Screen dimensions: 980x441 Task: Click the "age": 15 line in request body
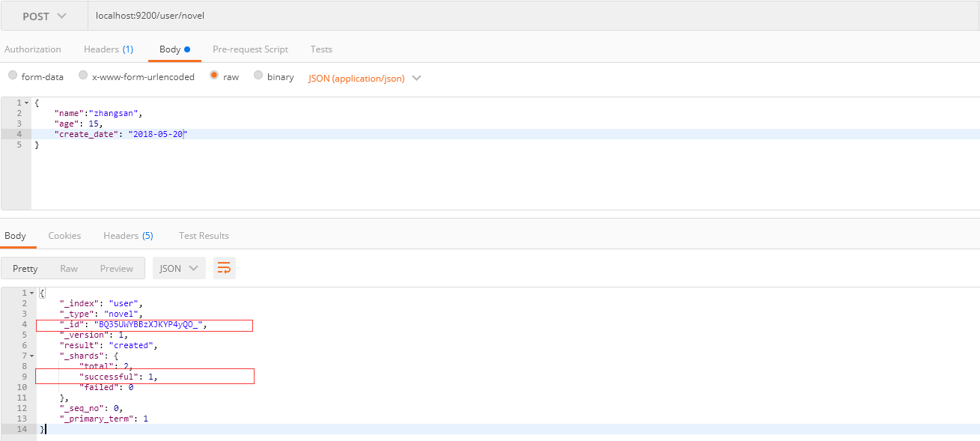point(78,124)
